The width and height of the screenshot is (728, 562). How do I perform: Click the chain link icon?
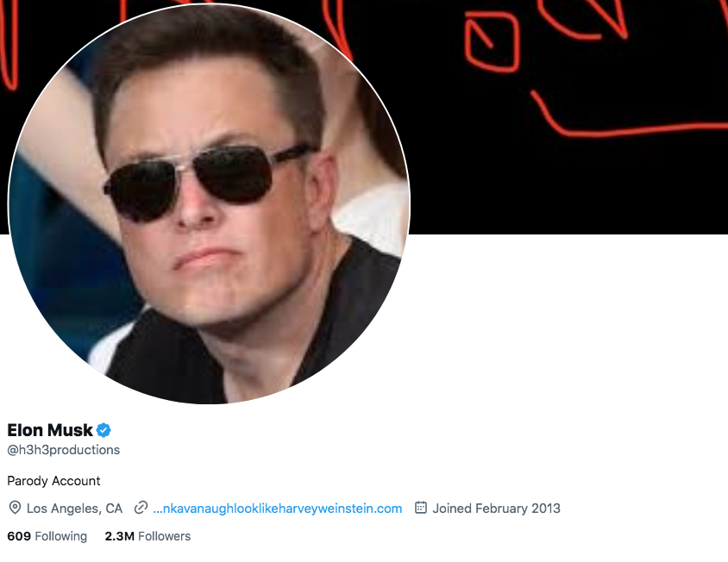coord(141,508)
